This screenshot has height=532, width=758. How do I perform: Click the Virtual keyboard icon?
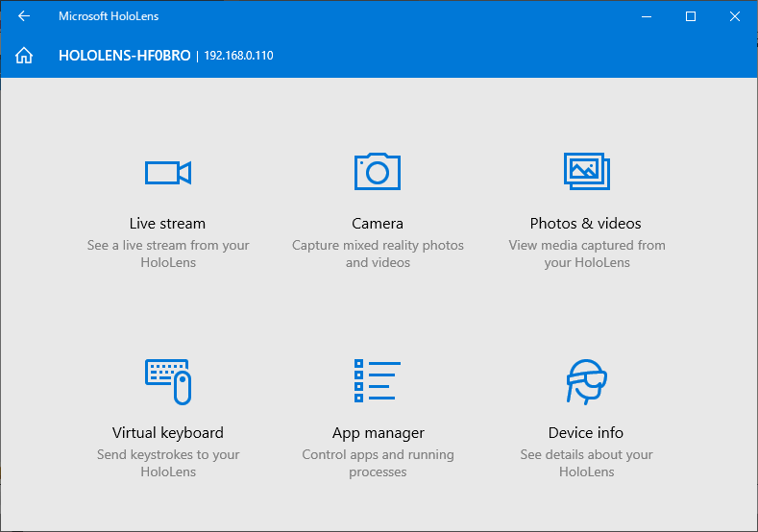[x=168, y=381]
